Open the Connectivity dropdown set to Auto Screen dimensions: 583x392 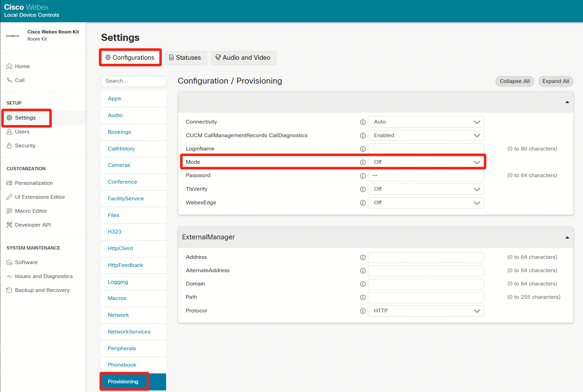pyautogui.click(x=426, y=122)
